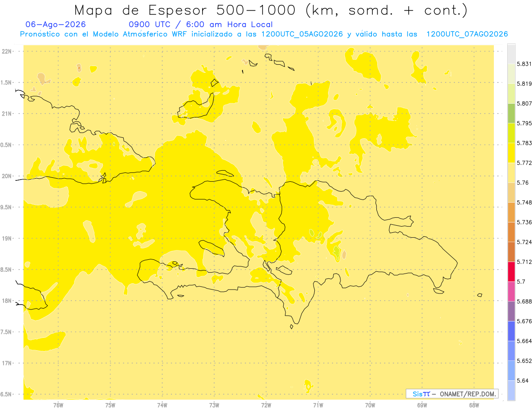Click the 75W longitude label
The width and height of the screenshot is (532, 411).
[110, 405]
